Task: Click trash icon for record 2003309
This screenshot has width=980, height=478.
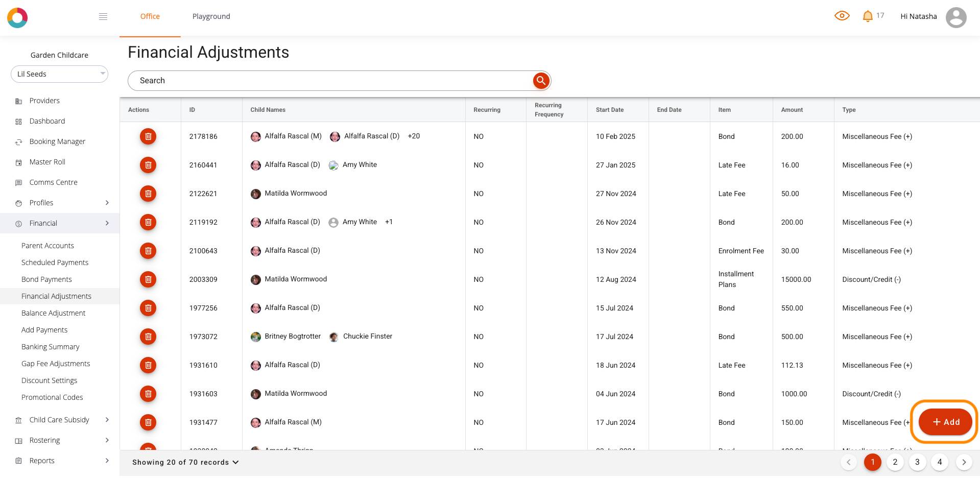Action: coord(148,279)
